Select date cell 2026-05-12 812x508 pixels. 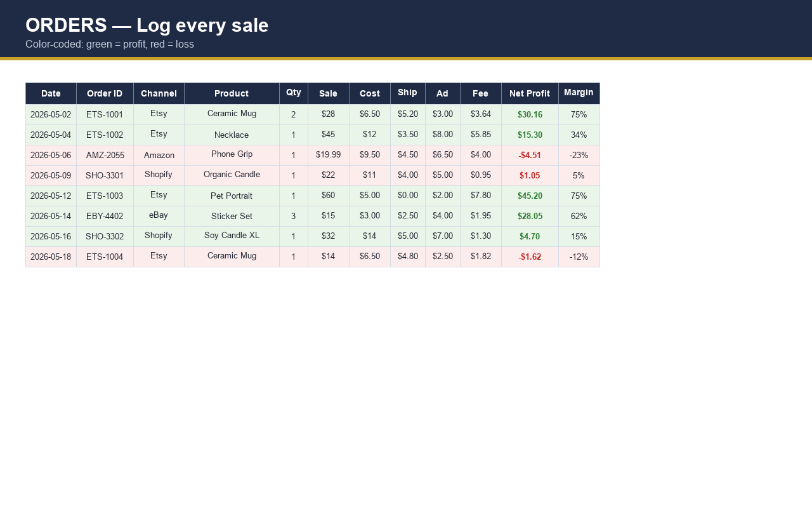(51, 196)
